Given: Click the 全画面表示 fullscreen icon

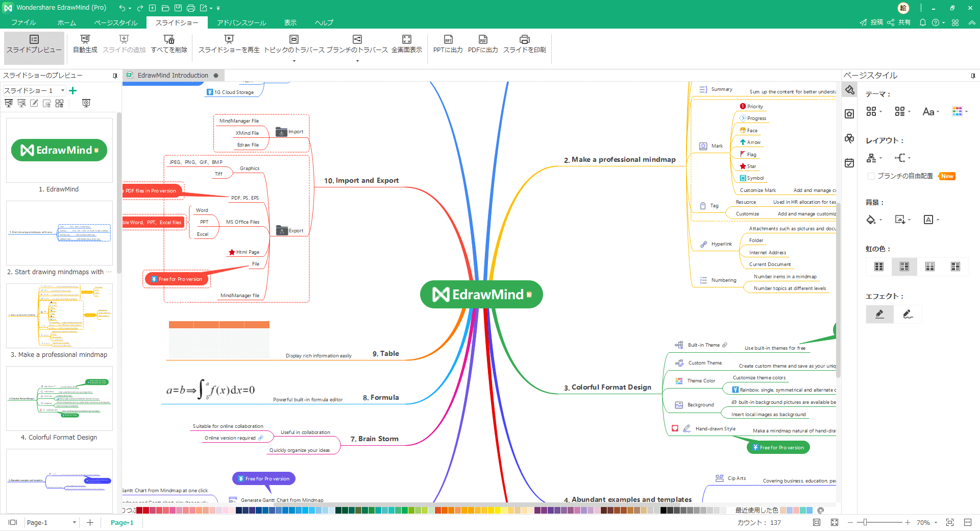Looking at the screenshot, I should (406, 40).
